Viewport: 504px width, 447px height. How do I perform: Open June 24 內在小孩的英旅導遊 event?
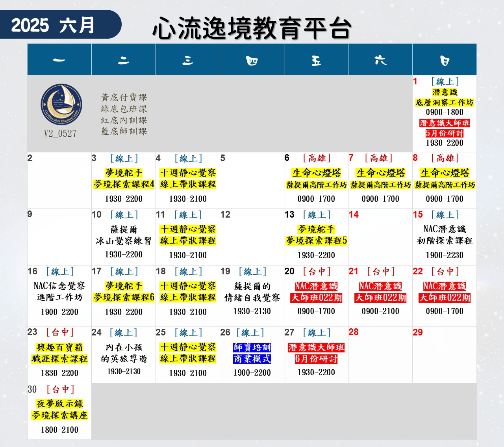click(x=124, y=353)
